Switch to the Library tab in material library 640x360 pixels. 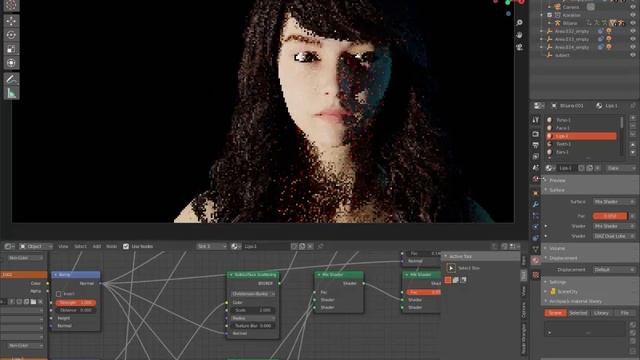[601, 313]
